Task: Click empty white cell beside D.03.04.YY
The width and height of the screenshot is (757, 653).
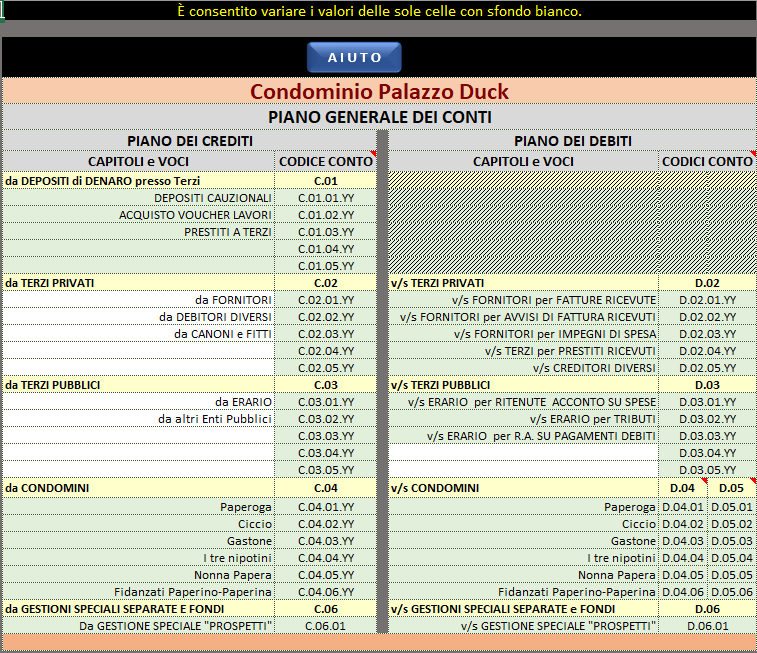Action: 523,453
